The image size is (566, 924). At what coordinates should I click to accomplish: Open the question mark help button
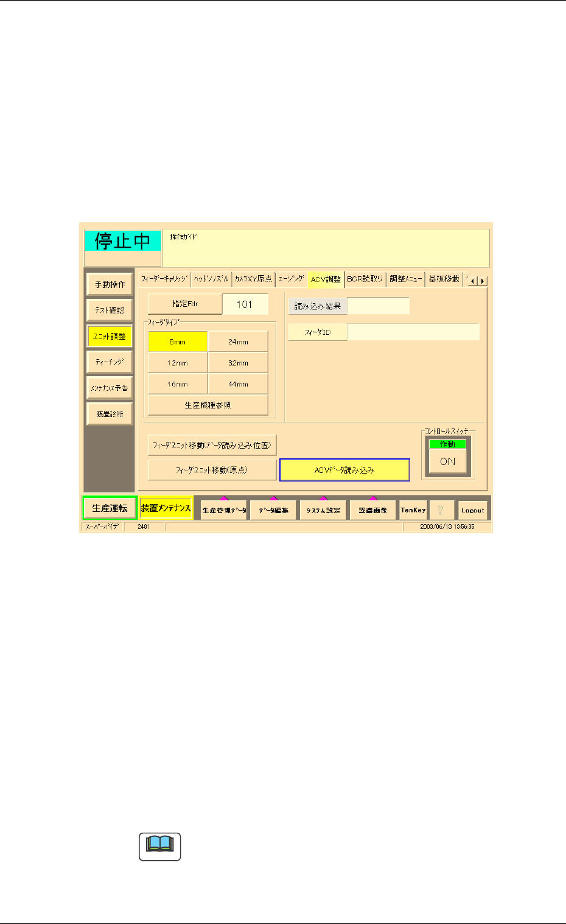[x=441, y=510]
